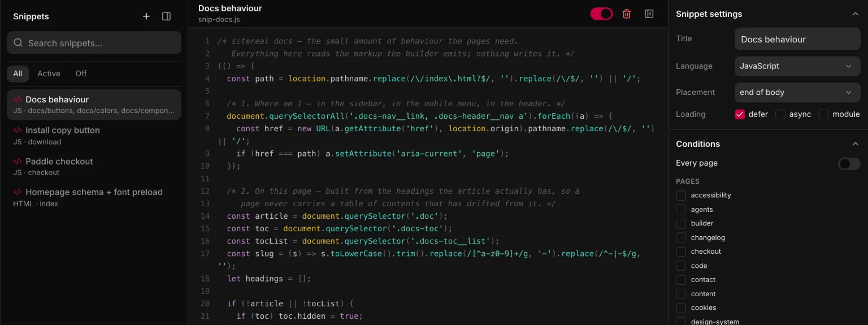Image resolution: width=868 pixels, height=325 pixels.
Task: Switch to the All filter tab
Action: click(x=18, y=73)
